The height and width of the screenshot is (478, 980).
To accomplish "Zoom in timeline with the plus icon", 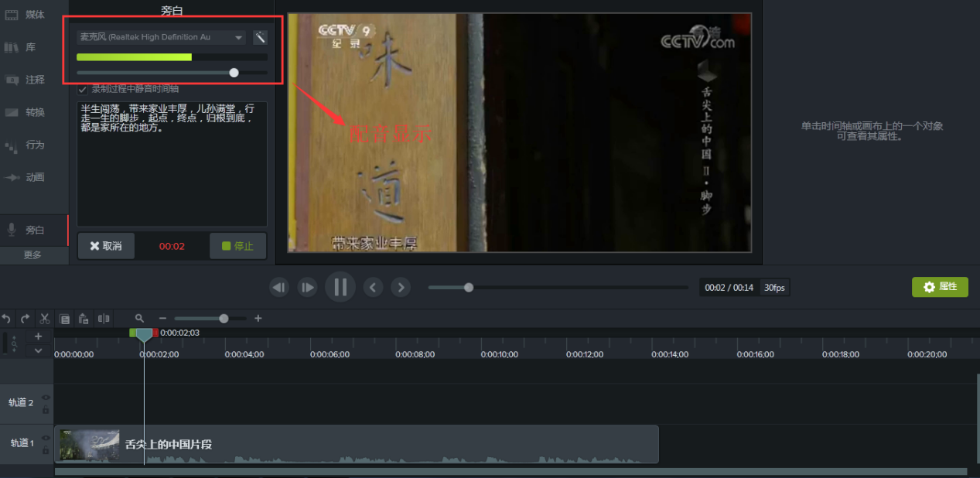I will [258, 318].
